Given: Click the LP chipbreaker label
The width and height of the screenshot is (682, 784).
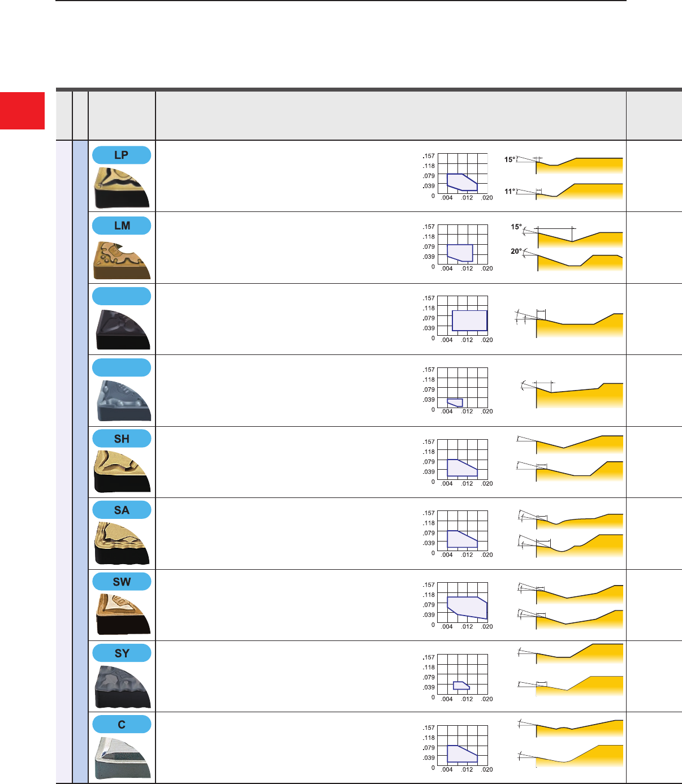Looking at the screenshot, I should pyautogui.click(x=122, y=155).
